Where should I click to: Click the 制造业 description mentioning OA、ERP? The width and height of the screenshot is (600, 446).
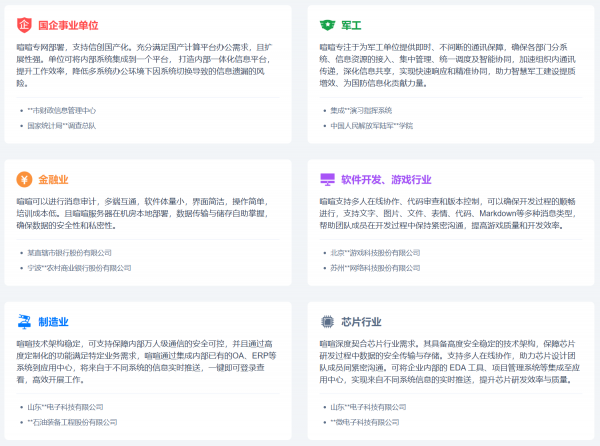click(x=146, y=361)
